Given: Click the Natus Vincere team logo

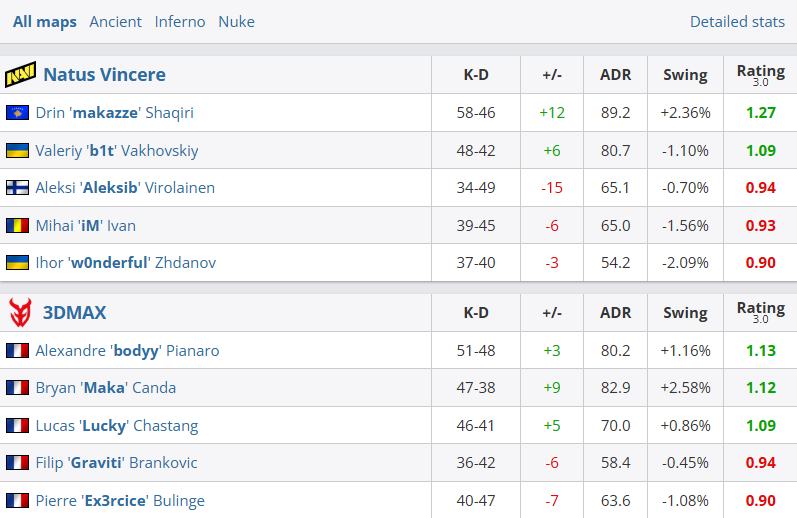Looking at the screenshot, I should pos(20,74).
